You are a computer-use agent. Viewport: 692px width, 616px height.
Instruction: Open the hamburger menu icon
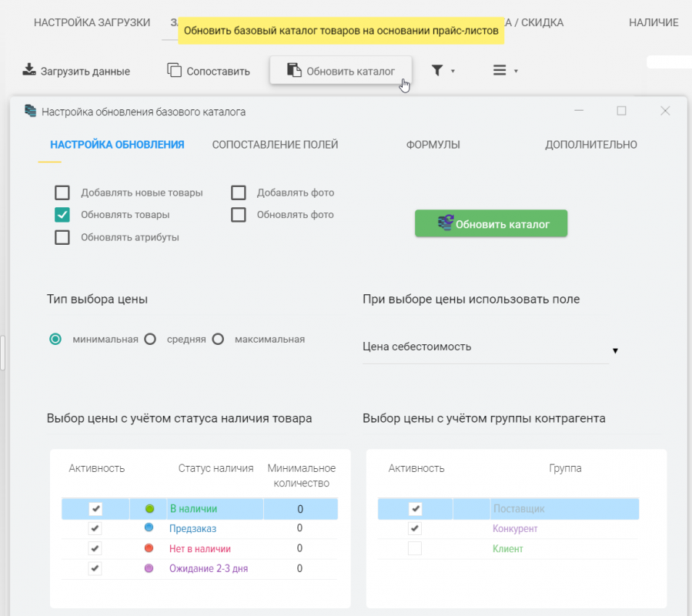pos(500,71)
